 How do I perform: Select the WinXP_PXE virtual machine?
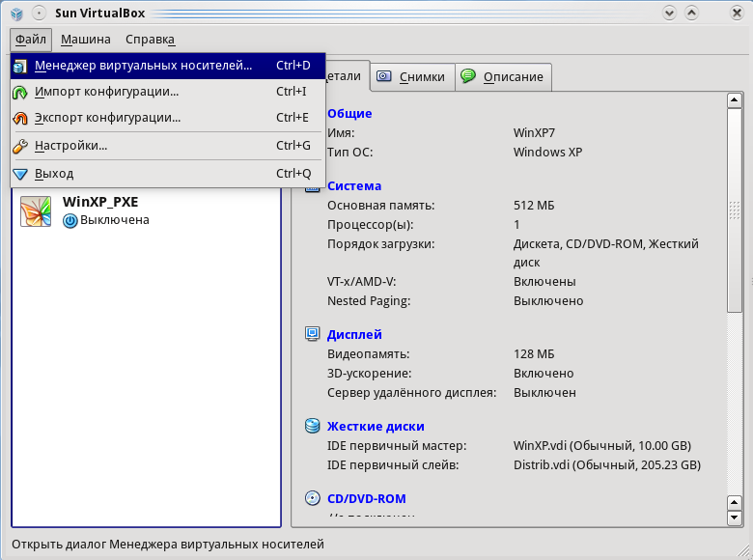pyautogui.click(x=146, y=210)
